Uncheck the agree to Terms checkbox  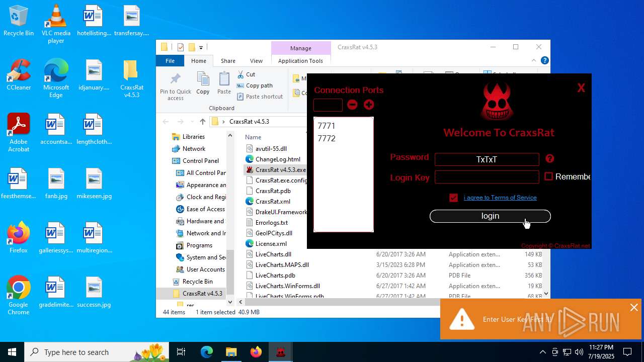click(x=453, y=198)
